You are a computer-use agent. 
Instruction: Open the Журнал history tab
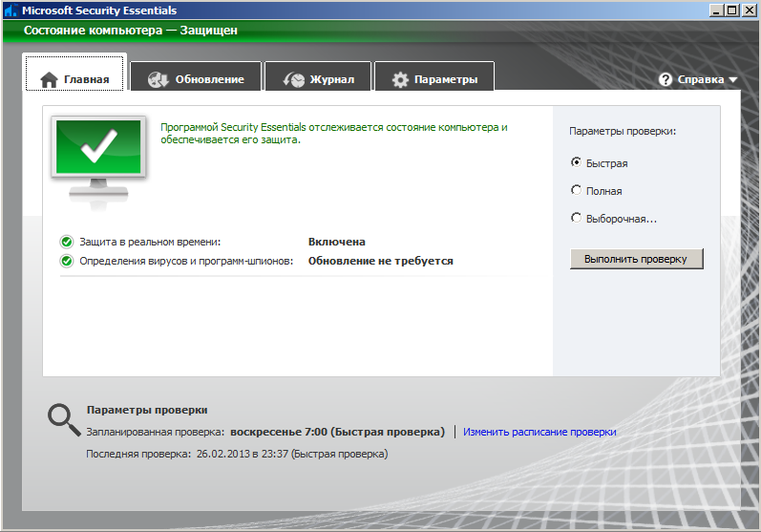tap(318, 76)
